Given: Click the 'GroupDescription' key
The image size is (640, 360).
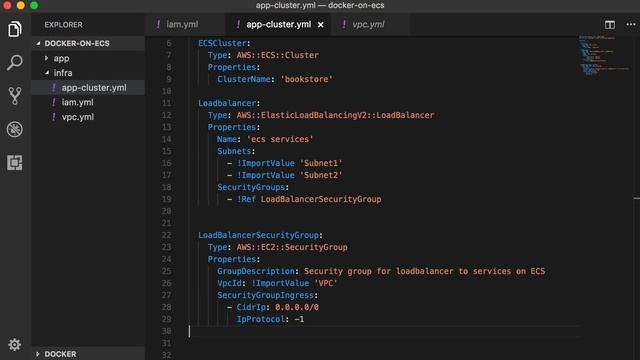Looking at the screenshot, I should (256, 271).
